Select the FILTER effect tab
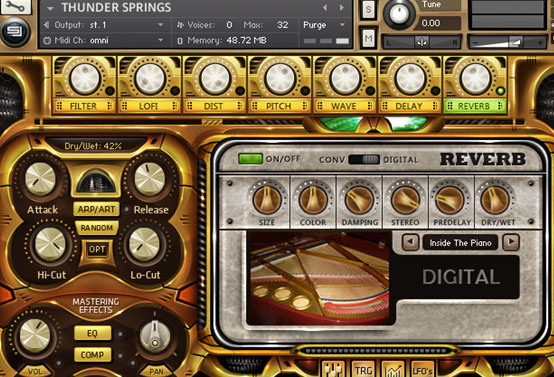This screenshot has width=554, height=377. click(x=84, y=106)
